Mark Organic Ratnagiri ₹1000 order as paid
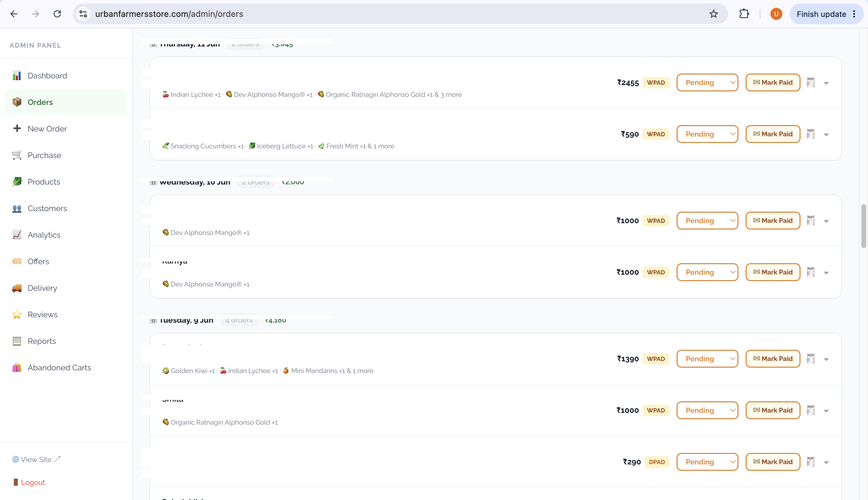The width and height of the screenshot is (868, 500). [773, 410]
